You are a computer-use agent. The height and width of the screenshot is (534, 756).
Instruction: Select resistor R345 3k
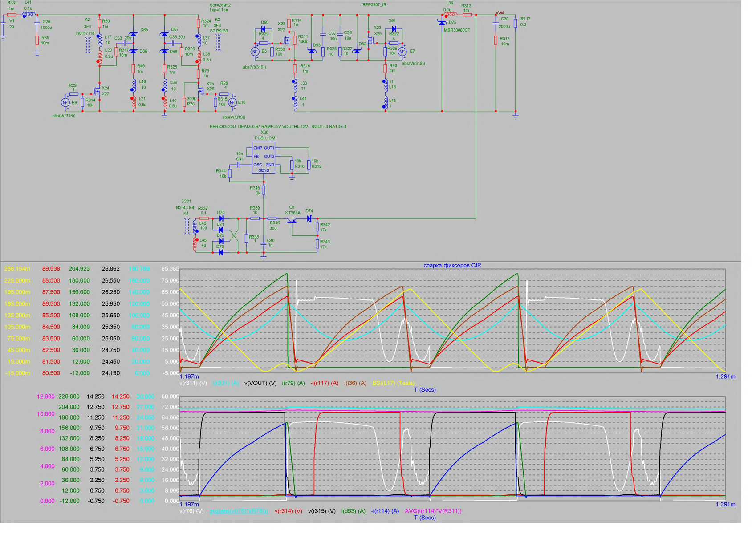(264, 190)
